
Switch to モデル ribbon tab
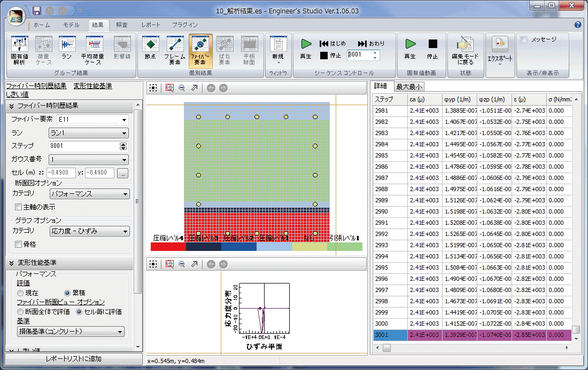coord(71,25)
